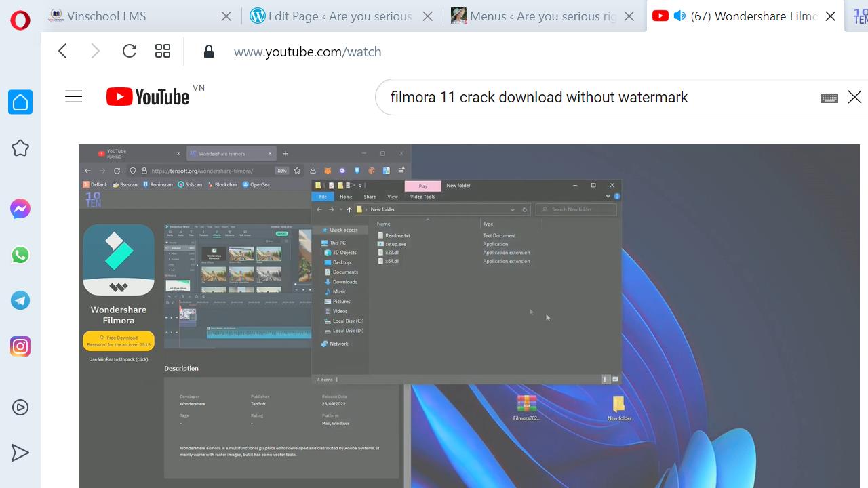Switch to the Edit Page WordPress tab
Image resolution: width=868 pixels, height=488 pixels.
pos(332,16)
